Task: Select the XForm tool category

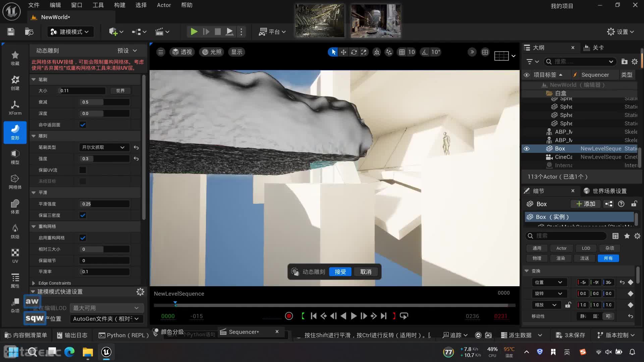Action: 15,108
